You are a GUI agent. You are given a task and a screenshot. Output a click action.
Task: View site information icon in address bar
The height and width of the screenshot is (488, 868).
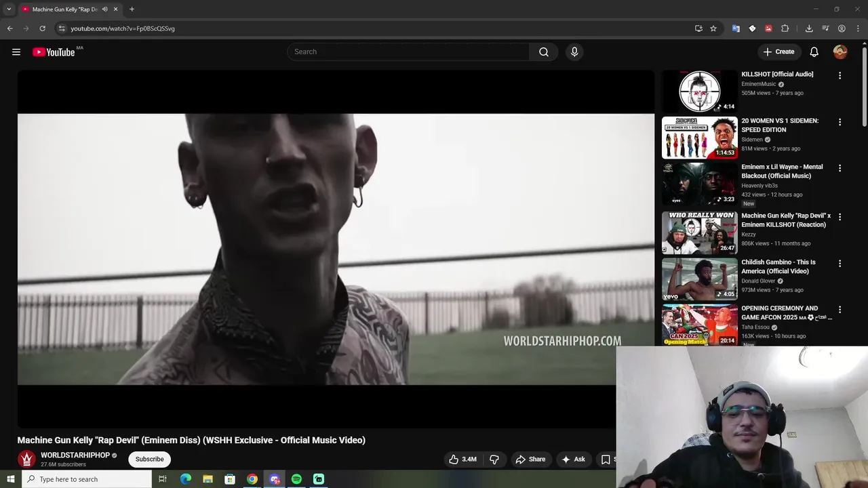coord(62,28)
